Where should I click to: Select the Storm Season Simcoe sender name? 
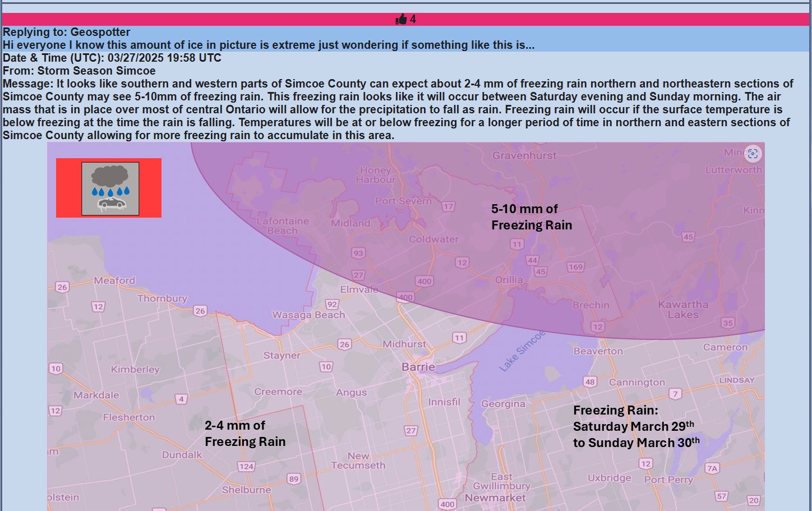pos(97,71)
